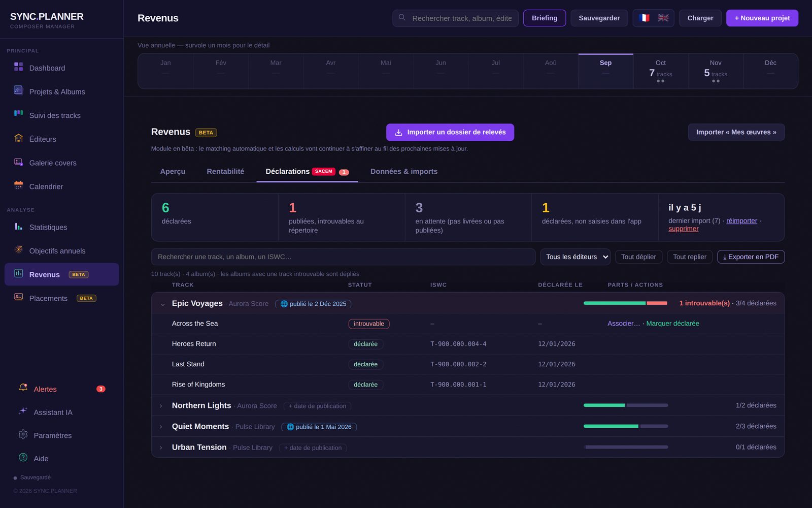Add publication date for Northern Lights

[x=317, y=406]
